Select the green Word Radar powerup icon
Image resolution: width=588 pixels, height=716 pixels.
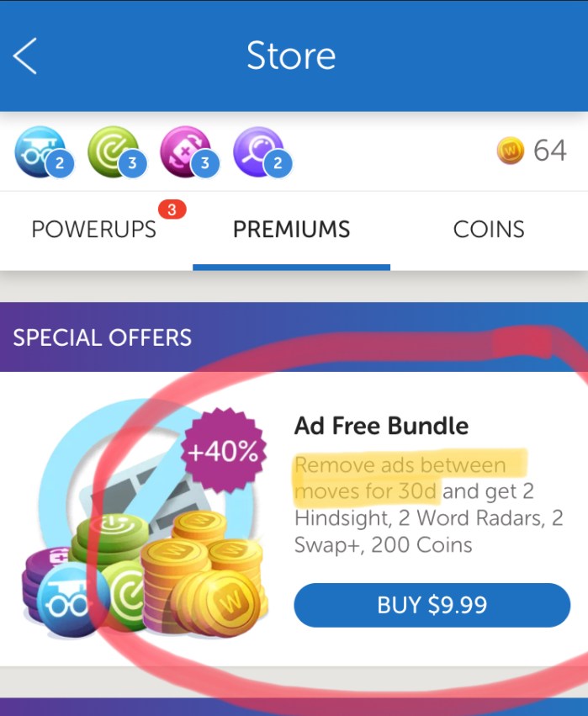[x=114, y=151]
